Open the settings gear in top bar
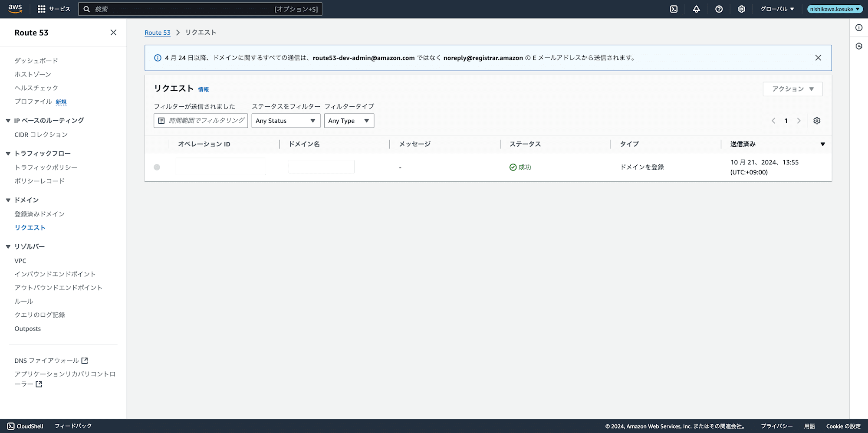The image size is (868, 433). pos(741,9)
